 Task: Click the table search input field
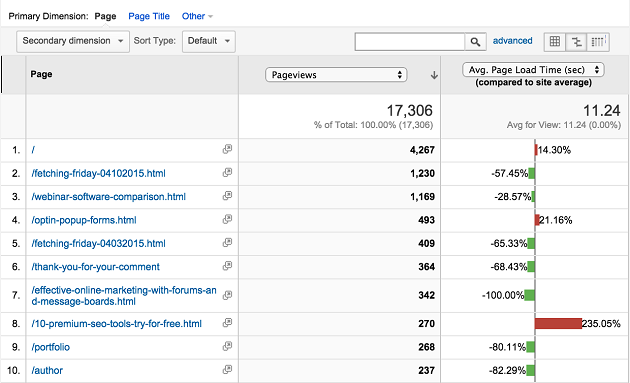click(x=409, y=41)
